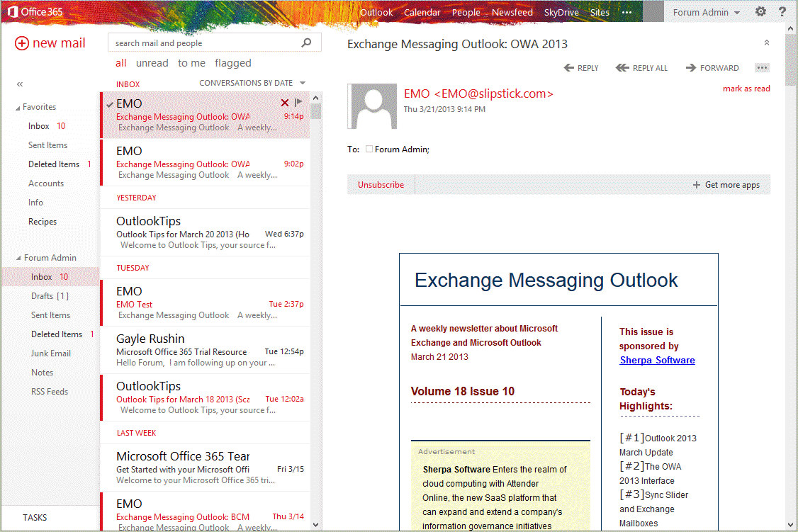The height and width of the screenshot is (532, 798).
Task: Open OutlookTips message from Tue 12:02a
Action: 206,397
